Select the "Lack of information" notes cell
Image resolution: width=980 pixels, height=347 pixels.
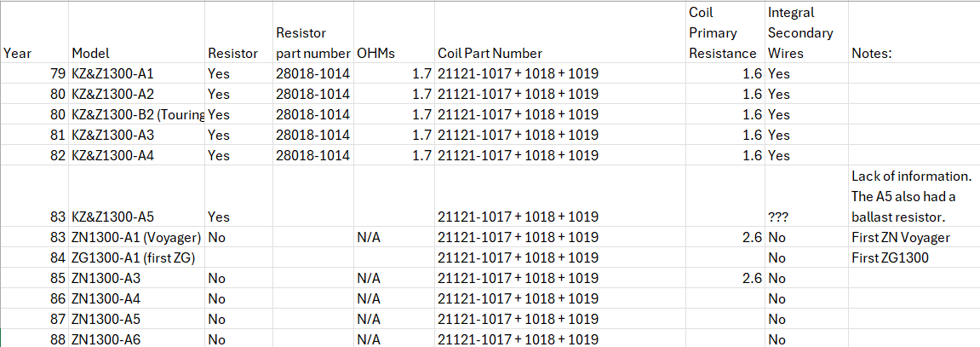click(x=914, y=196)
